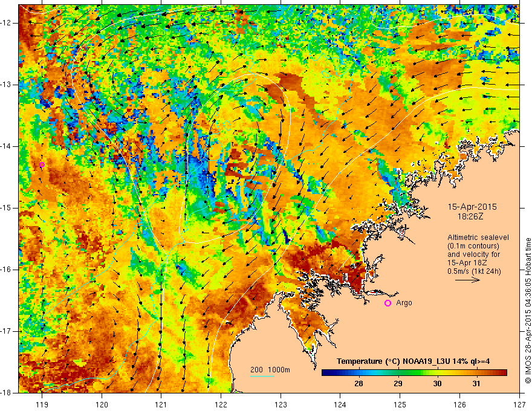Click the longitude axis label 121
Image resolution: width=532 pixels, height=411 pixels.
point(161,404)
